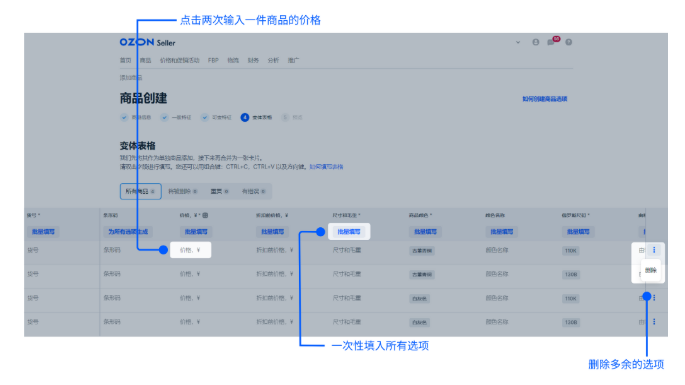Click the 添加商品 breadcrumb
Image resolution: width=685 pixels, height=385 pixels.
pyautogui.click(x=131, y=78)
